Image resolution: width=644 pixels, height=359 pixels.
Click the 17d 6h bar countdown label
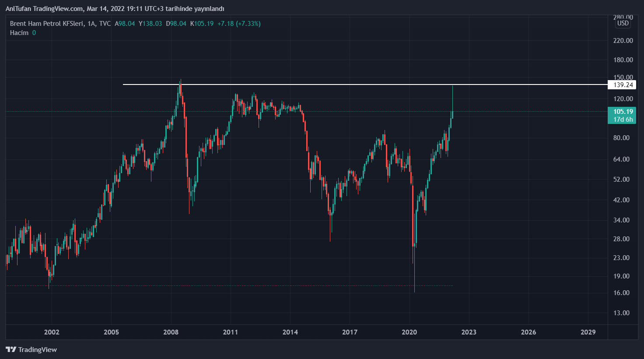623,120
